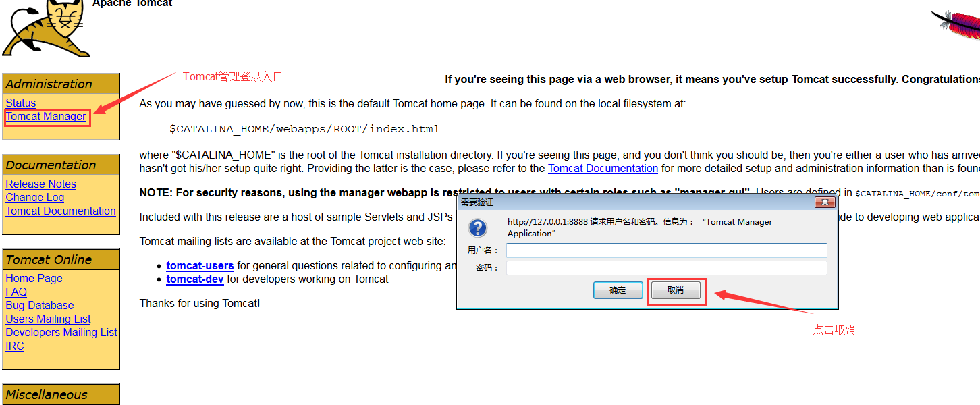The width and height of the screenshot is (980, 405).
Task: Focus the 密码 password field
Action: point(667,268)
